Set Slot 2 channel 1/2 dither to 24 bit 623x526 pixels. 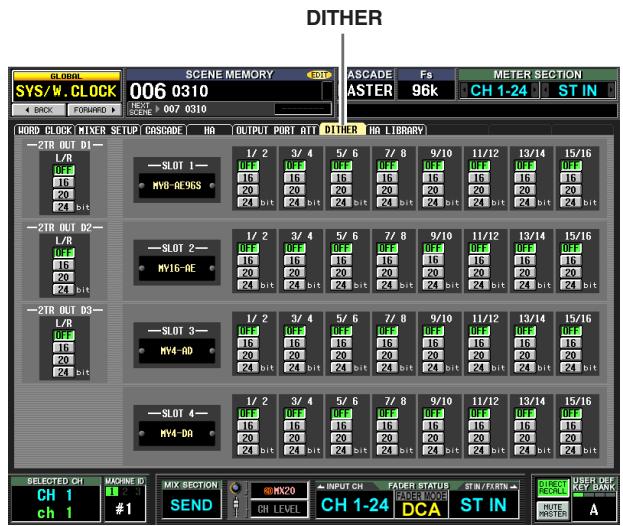click(248, 285)
